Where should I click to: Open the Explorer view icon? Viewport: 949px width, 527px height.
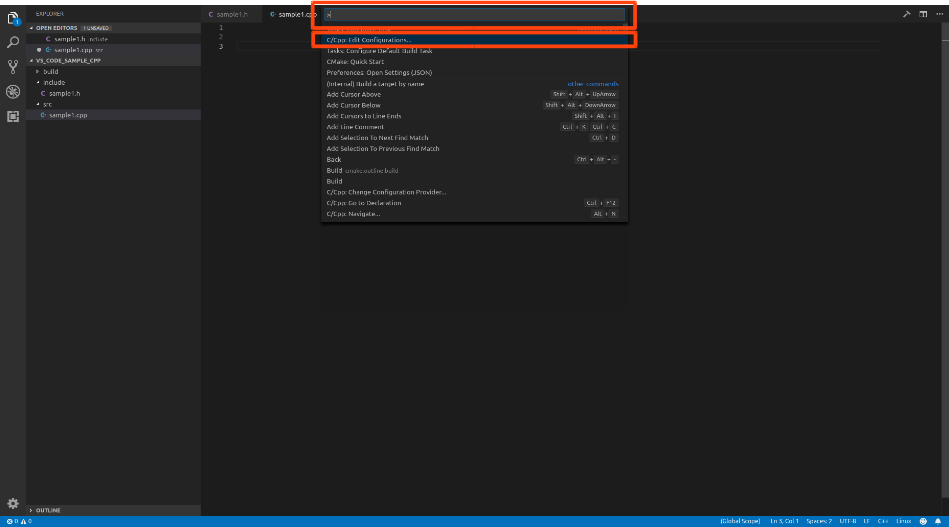tap(13, 19)
